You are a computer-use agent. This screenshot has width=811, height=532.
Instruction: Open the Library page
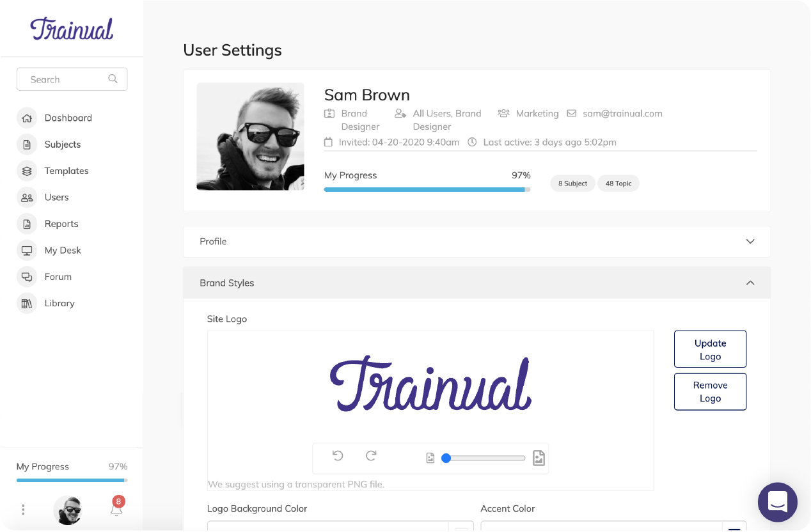coord(59,304)
